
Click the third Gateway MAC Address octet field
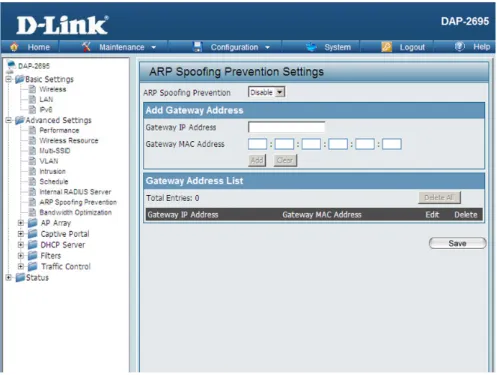[311, 144]
